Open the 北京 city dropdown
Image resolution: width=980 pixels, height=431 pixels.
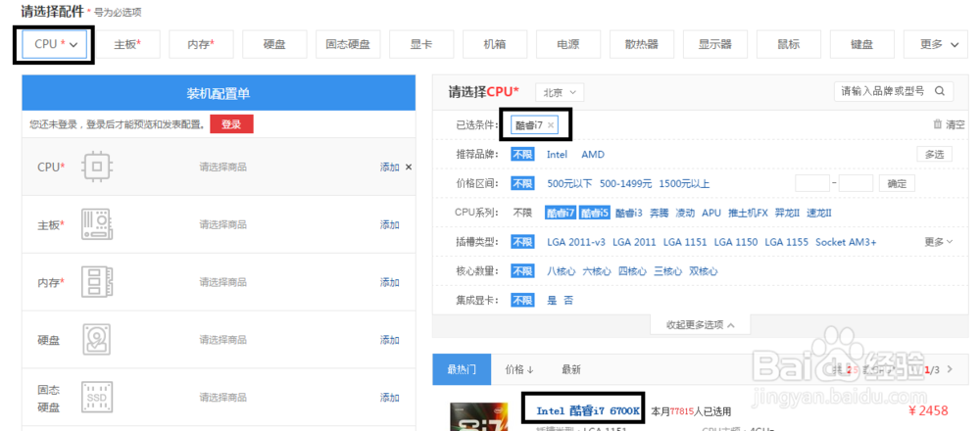(560, 92)
